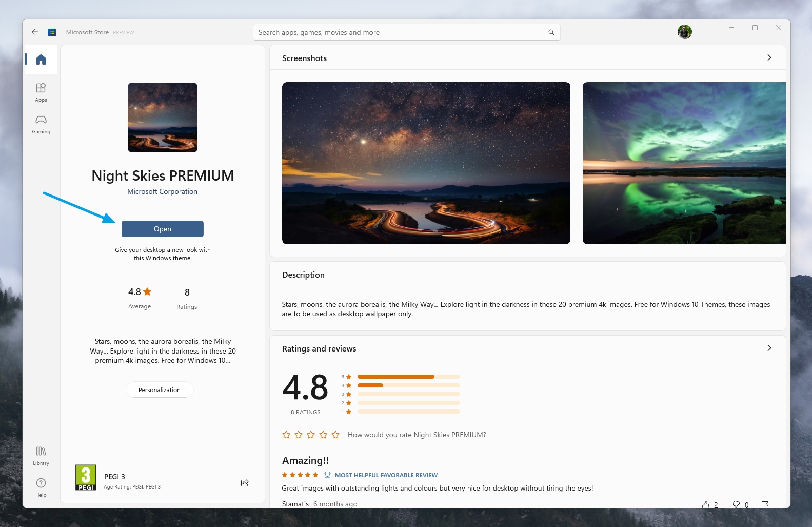Screen dimensions: 812x527
Task: Rate Night Skies PREMIUM two stars
Action: pyautogui.click(x=299, y=435)
